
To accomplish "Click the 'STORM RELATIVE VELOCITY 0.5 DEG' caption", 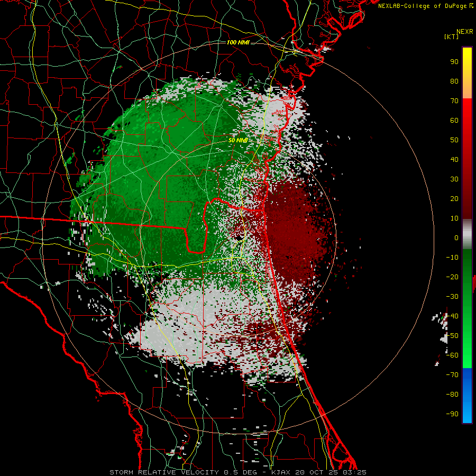I will [x=183, y=472].
